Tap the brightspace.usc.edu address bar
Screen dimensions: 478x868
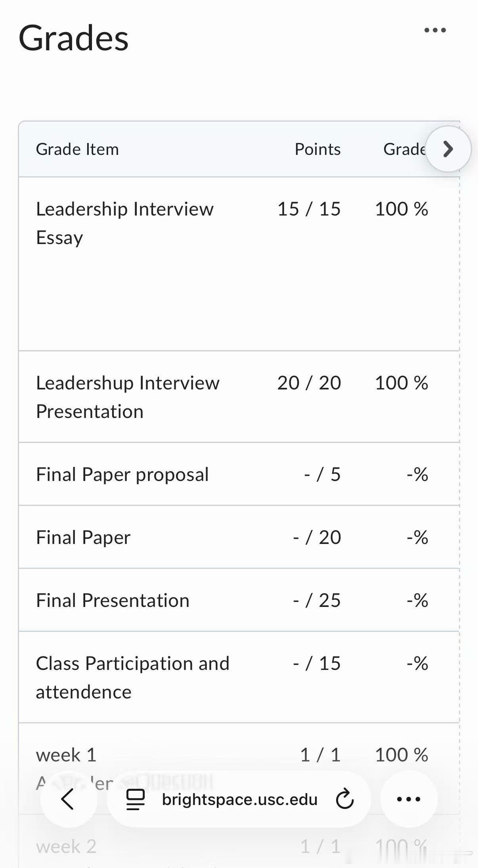tap(239, 799)
